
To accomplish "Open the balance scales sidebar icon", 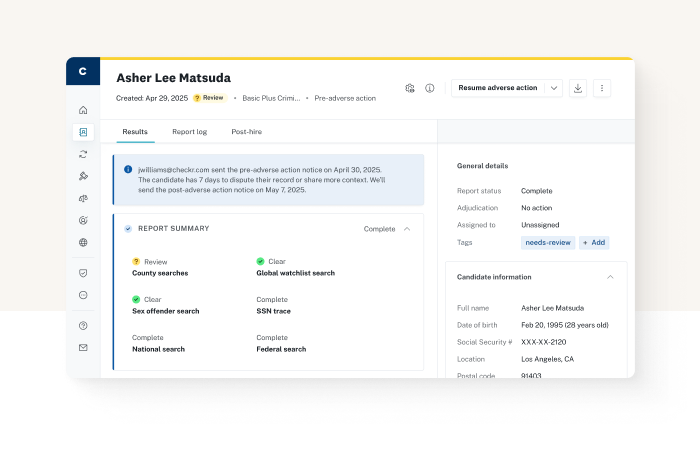I will pos(83,198).
